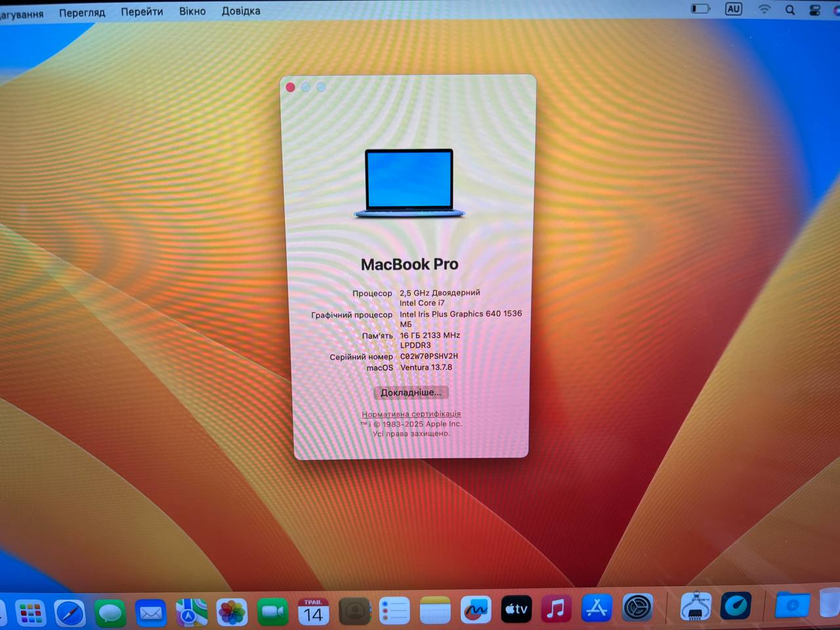Image resolution: width=840 pixels, height=630 pixels.
Task: Open the App Store
Action: point(597,608)
